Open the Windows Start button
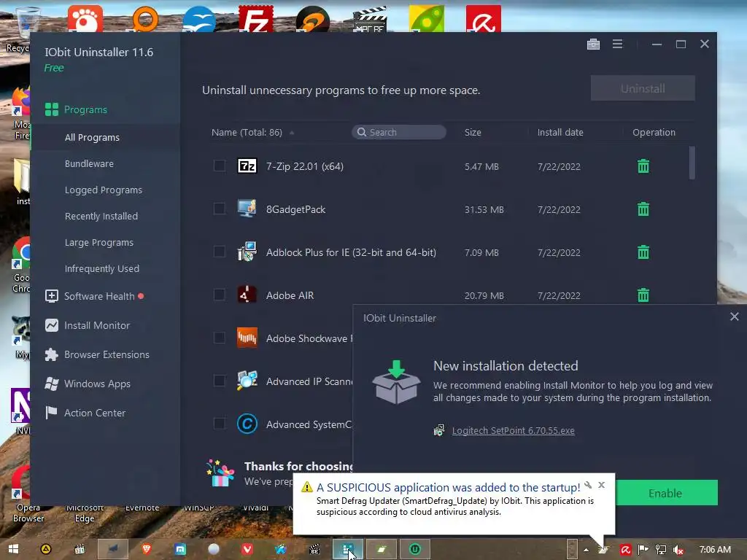 (13, 549)
